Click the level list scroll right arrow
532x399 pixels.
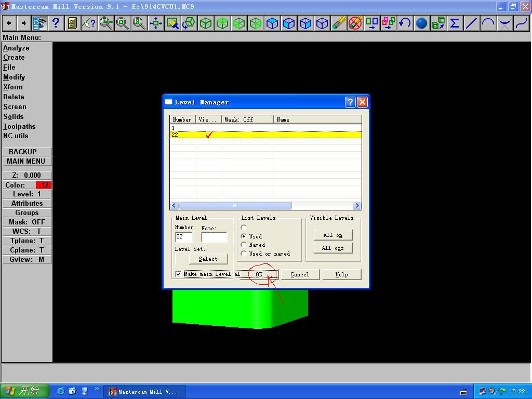pos(357,205)
